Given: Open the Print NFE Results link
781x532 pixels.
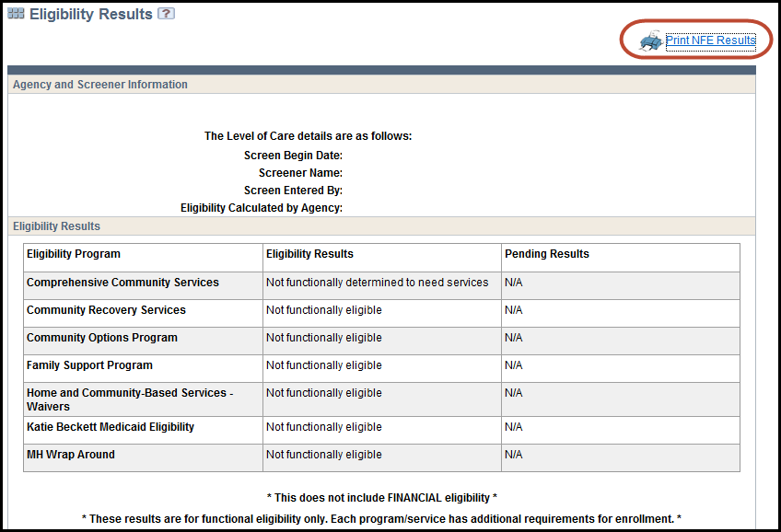Looking at the screenshot, I should [x=710, y=40].
